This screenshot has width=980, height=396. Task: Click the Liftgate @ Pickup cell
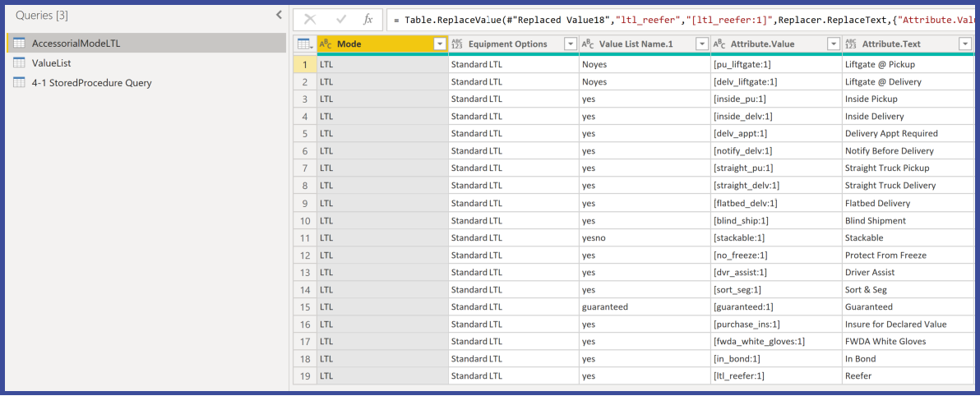[x=908, y=64]
